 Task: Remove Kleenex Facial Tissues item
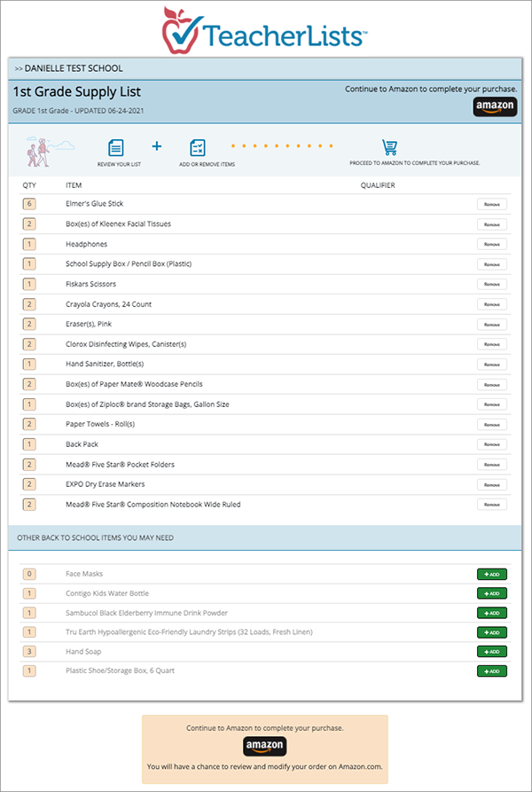click(492, 224)
